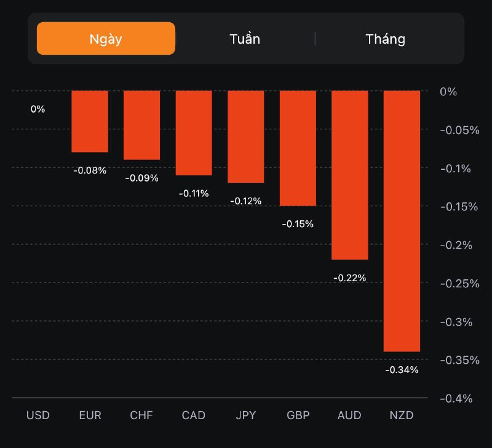Select the tall NZD bar
Viewport: 492px width, 448px height.
click(402, 221)
